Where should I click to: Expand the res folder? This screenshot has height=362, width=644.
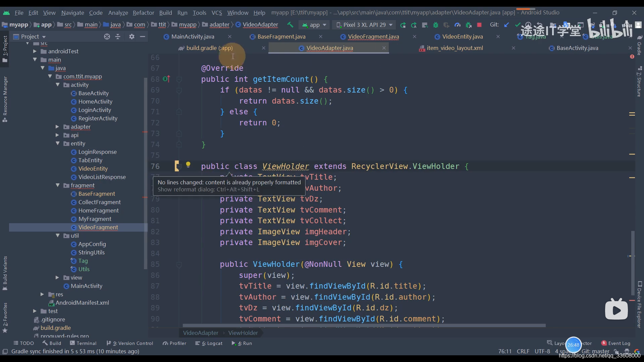(x=42, y=294)
